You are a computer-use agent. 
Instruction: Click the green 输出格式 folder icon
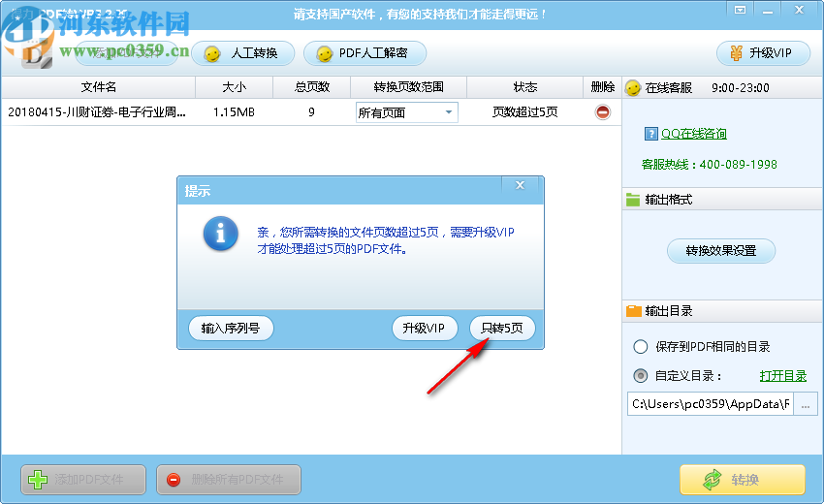[x=633, y=200]
